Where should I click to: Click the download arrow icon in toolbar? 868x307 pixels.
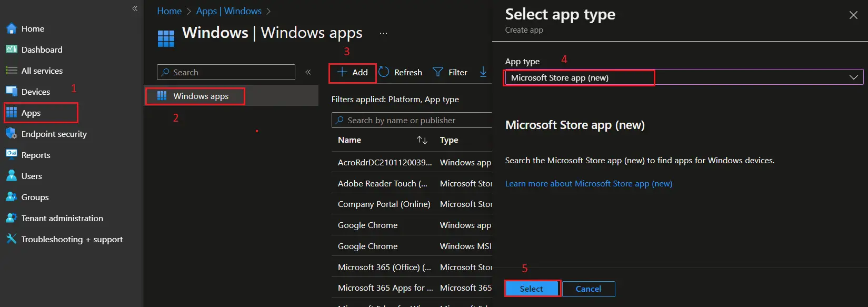(483, 72)
